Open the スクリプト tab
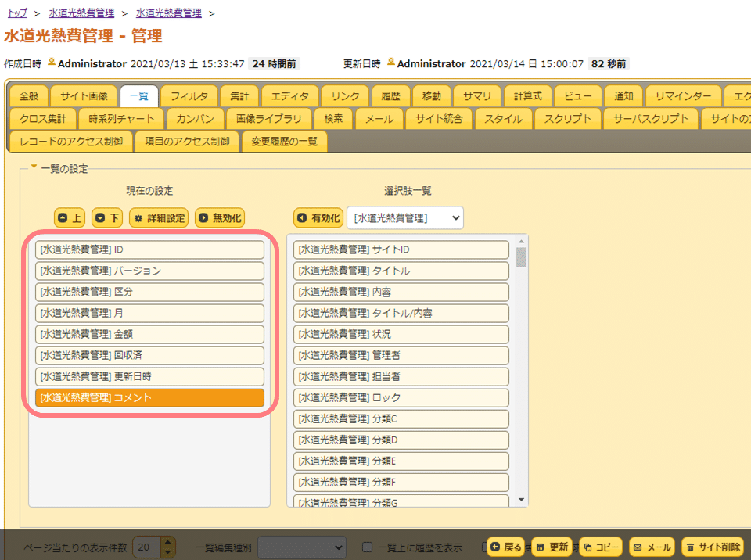Viewport: 751px width, 560px height. coord(568,119)
